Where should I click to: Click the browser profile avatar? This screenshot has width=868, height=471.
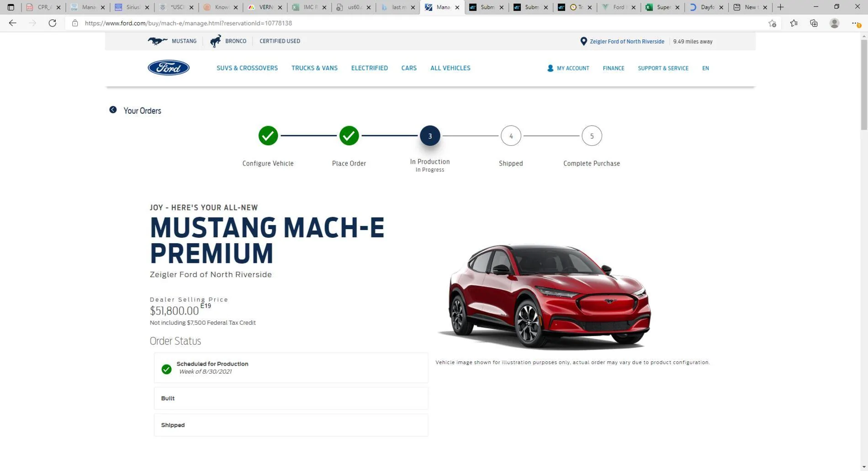834,23
